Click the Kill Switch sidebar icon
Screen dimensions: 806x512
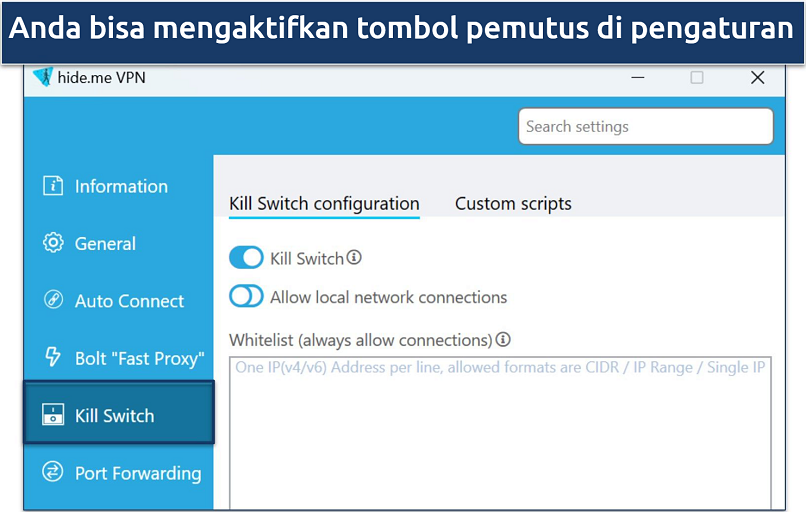pyautogui.click(x=53, y=415)
